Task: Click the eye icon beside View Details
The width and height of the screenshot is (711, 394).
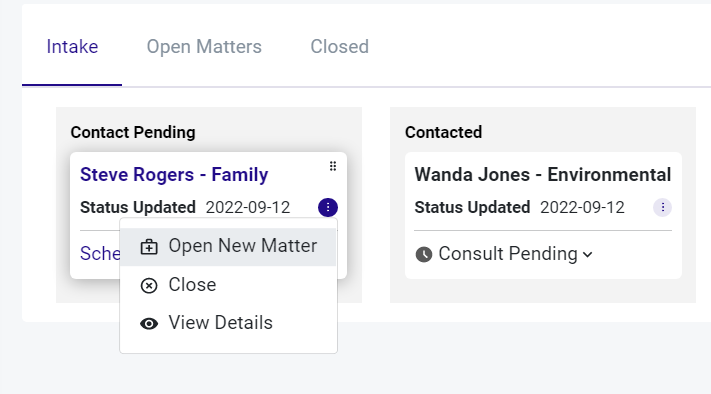Action: tap(149, 324)
